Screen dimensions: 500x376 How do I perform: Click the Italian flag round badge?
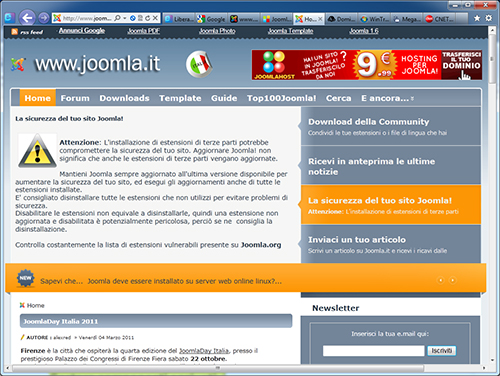199,64
